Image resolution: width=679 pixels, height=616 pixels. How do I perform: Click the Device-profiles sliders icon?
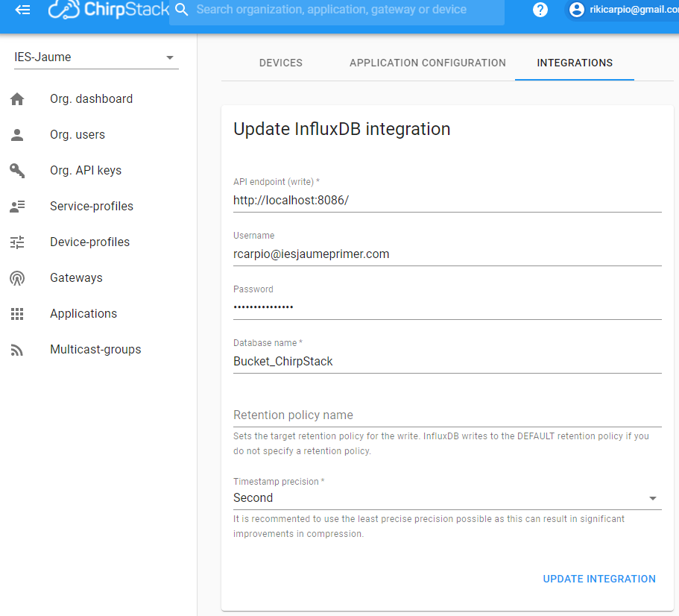[17, 242]
